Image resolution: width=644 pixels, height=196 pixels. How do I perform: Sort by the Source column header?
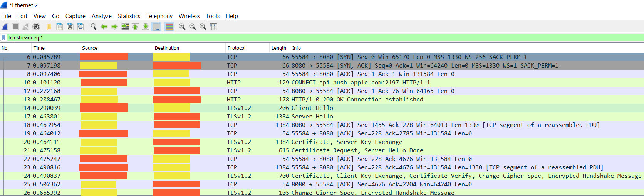coord(117,48)
